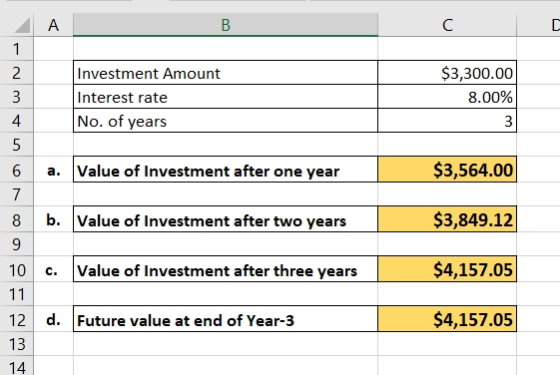Click 'Value of Investment after one year'
This screenshot has height=375, width=560.
(x=225, y=170)
